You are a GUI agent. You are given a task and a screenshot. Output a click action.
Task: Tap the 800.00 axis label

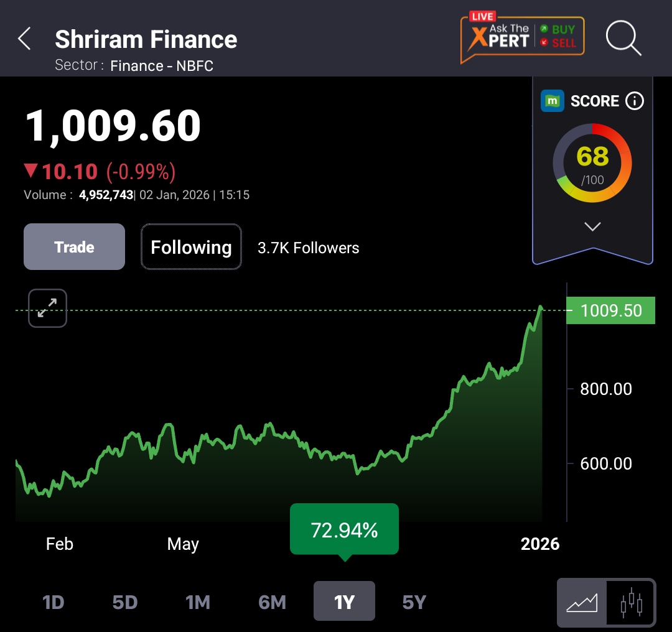606,389
